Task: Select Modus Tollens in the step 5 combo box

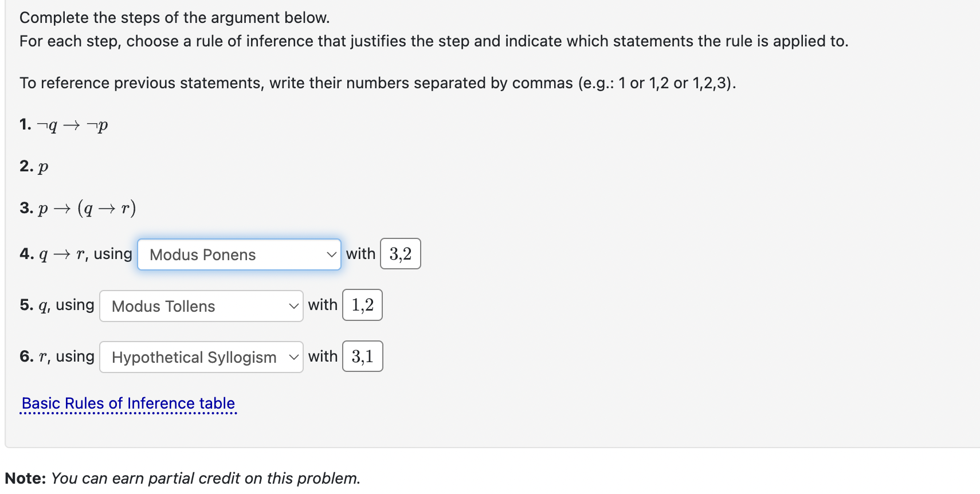Action: pos(201,306)
